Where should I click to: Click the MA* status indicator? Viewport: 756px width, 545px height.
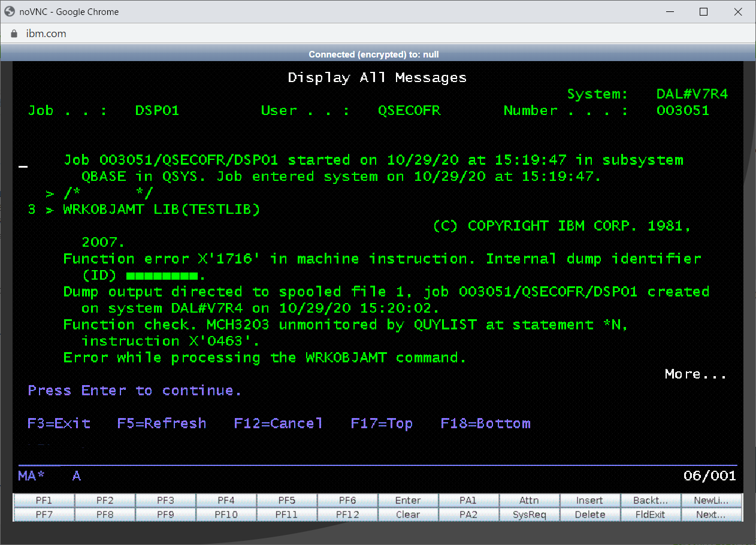click(32, 476)
